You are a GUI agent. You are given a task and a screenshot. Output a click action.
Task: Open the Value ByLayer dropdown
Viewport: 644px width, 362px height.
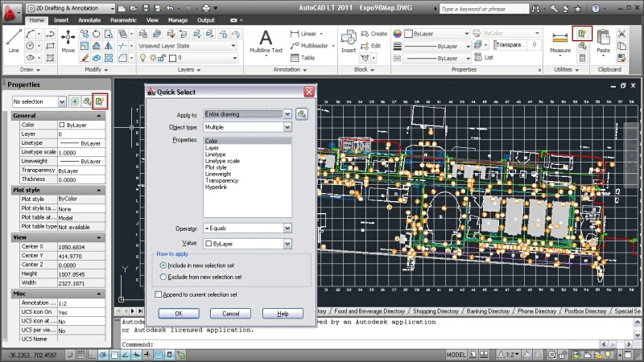click(287, 244)
